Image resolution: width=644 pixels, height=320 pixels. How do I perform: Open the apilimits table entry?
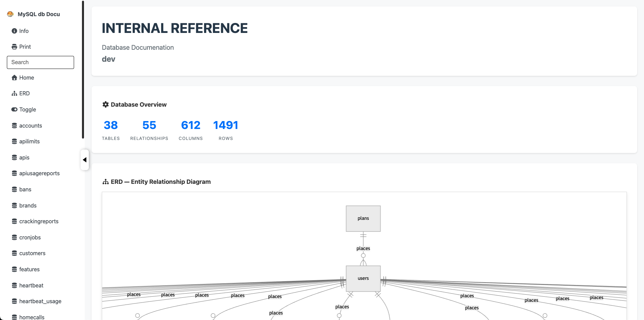tap(29, 141)
